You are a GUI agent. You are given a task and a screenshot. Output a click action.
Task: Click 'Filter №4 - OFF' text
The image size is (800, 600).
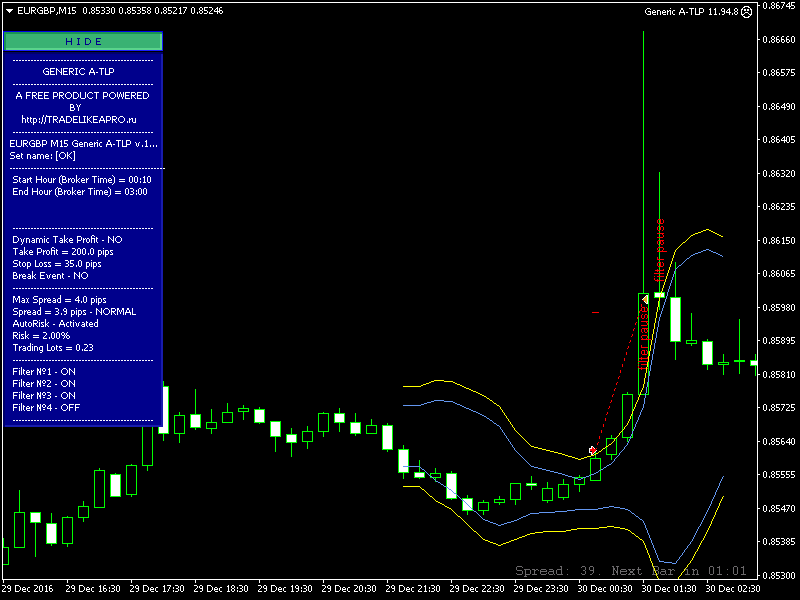pos(46,408)
